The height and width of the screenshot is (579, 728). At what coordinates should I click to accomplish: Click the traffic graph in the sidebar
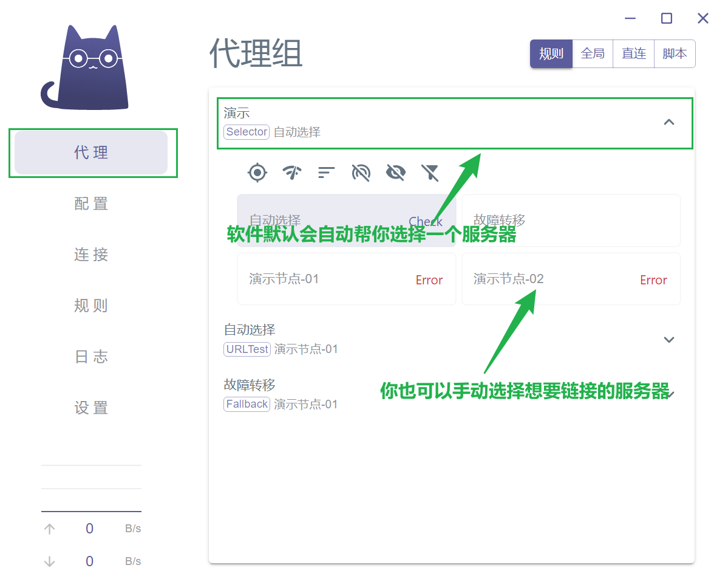(91, 488)
